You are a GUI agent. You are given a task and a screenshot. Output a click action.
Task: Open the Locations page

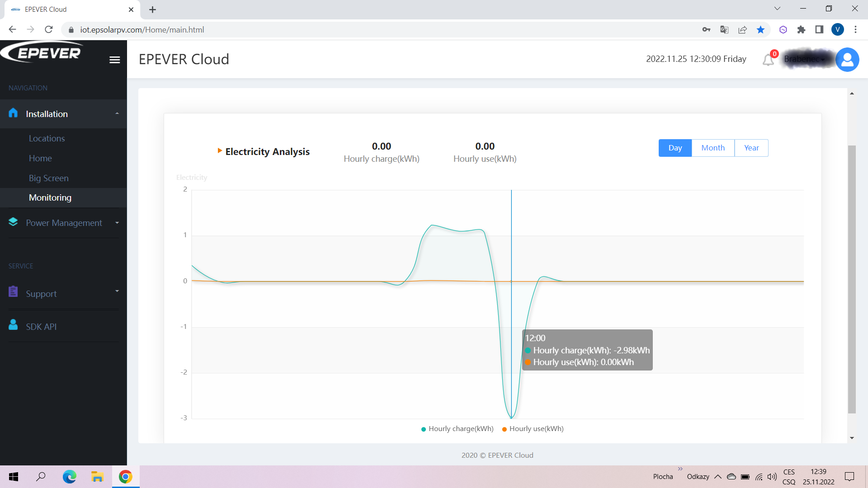click(47, 138)
